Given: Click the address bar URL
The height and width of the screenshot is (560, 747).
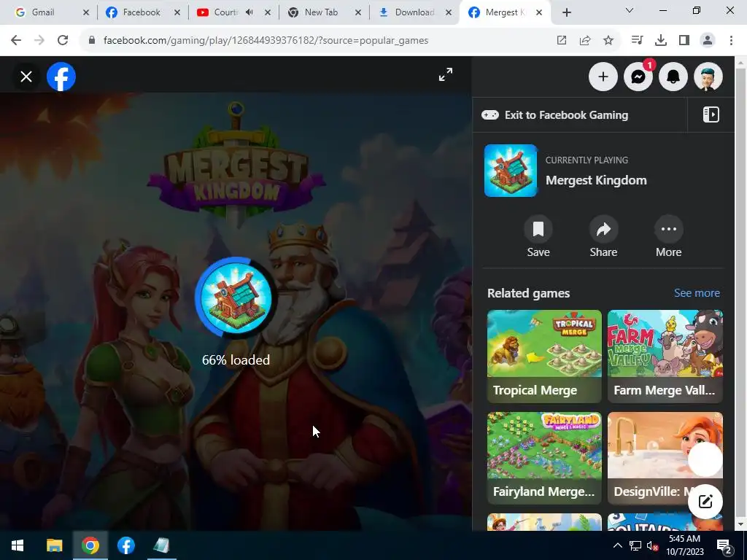Looking at the screenshot, I should pyautogui.click(x=266, y=41).
